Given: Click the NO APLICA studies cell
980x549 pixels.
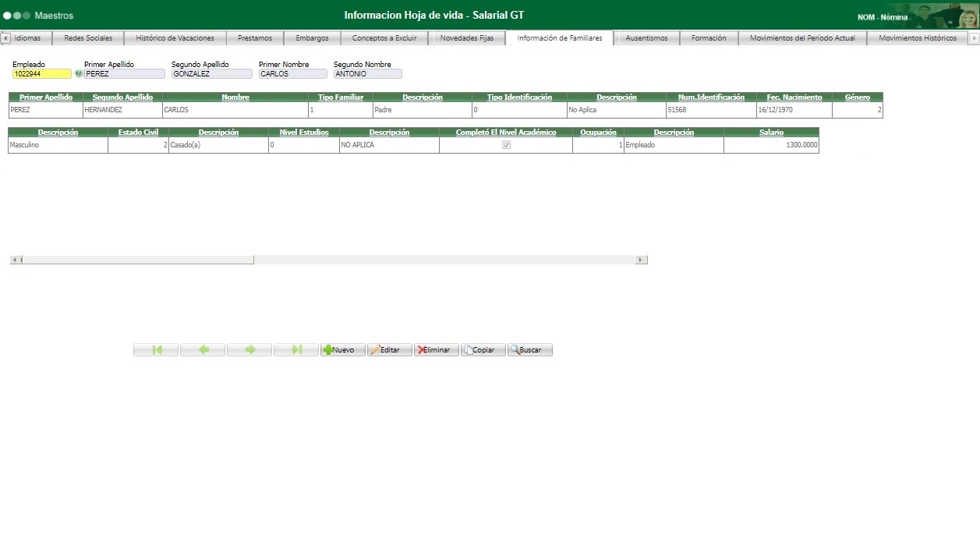Looking at the screenshot, I should (389, 145).
